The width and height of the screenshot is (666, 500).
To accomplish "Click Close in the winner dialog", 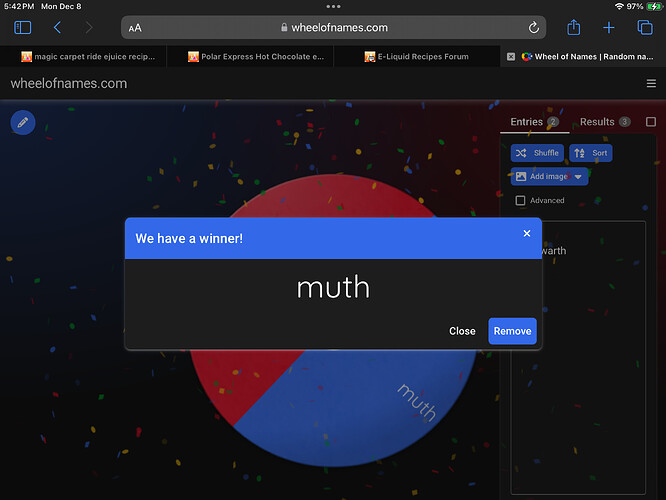I will (x=462, y=331).
